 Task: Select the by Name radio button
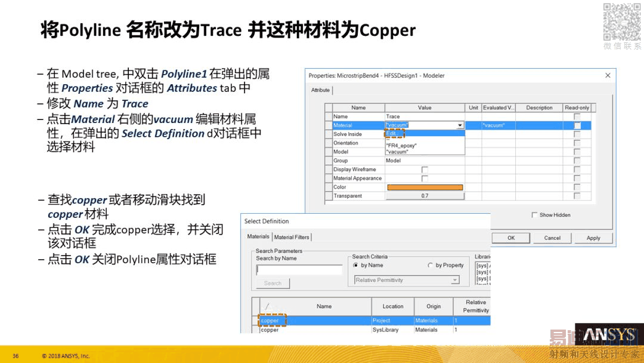pos(355,265)
